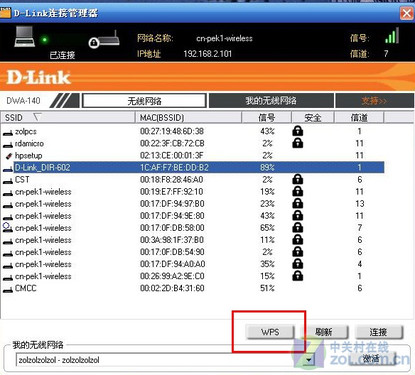This screenshot has width=415, height=375.
Task: Click the green connection status light
Action: [x=44, y=40]
